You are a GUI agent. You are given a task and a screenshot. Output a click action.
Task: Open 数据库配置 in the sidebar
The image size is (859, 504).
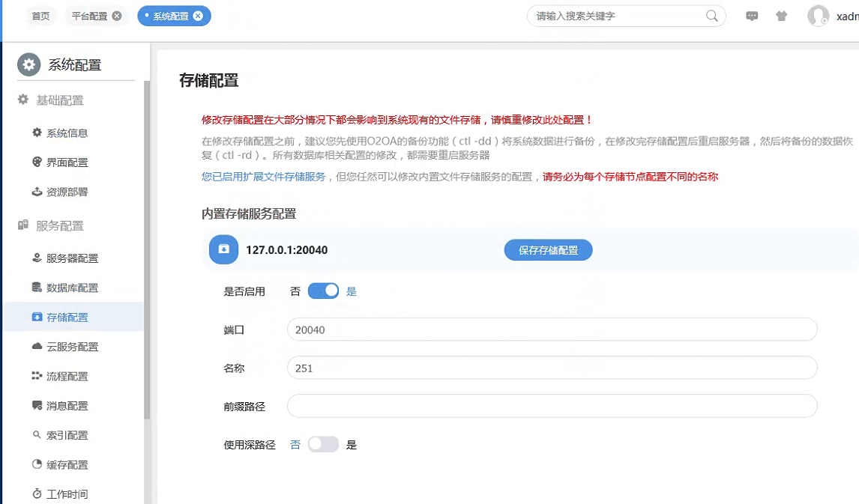(72, 288)
